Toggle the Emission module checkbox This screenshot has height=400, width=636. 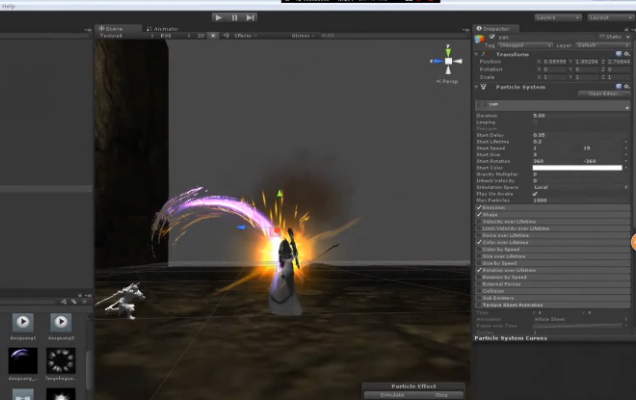tap(479, 207)
